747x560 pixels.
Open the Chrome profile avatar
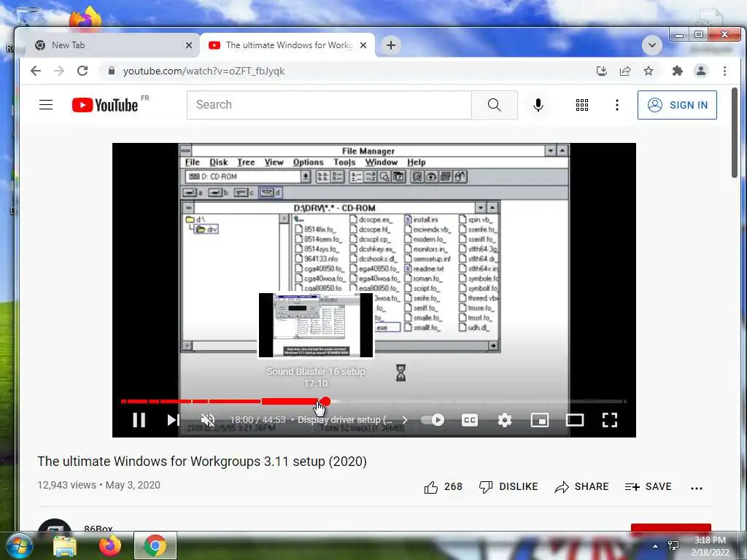tap(701, 71)
